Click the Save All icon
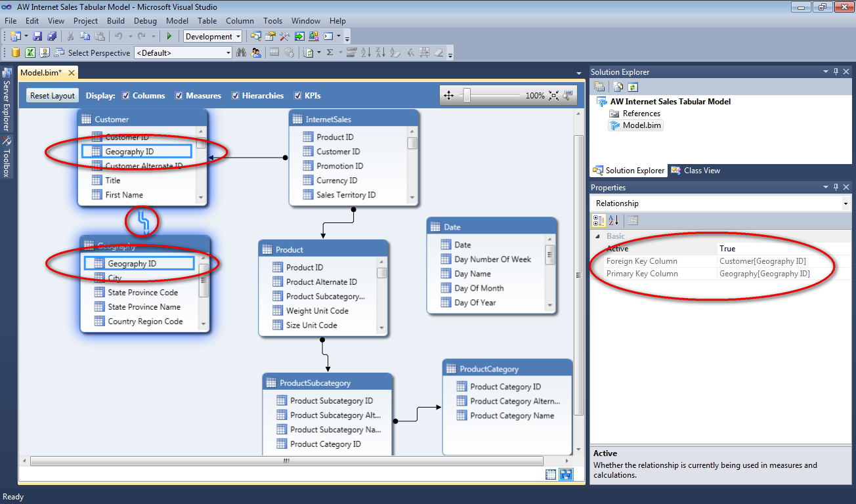This screenshot has width=856, height=504. coord(51,37)
